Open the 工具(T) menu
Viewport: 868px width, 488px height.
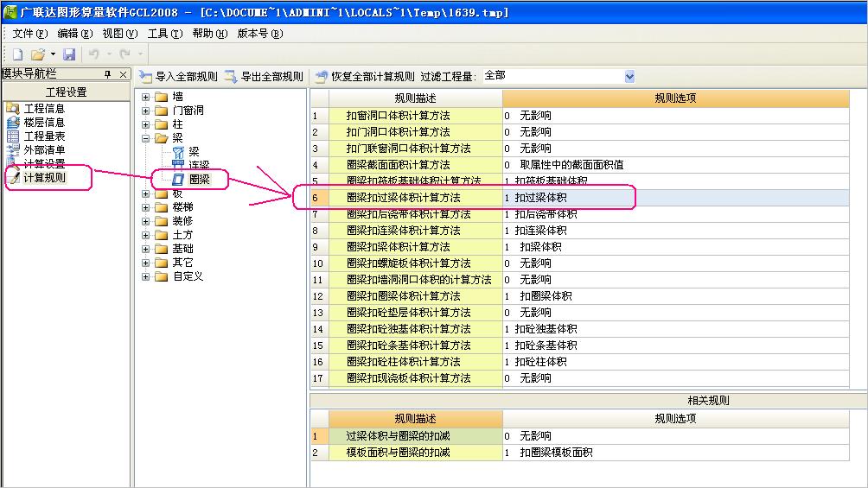tap(165, 34)
